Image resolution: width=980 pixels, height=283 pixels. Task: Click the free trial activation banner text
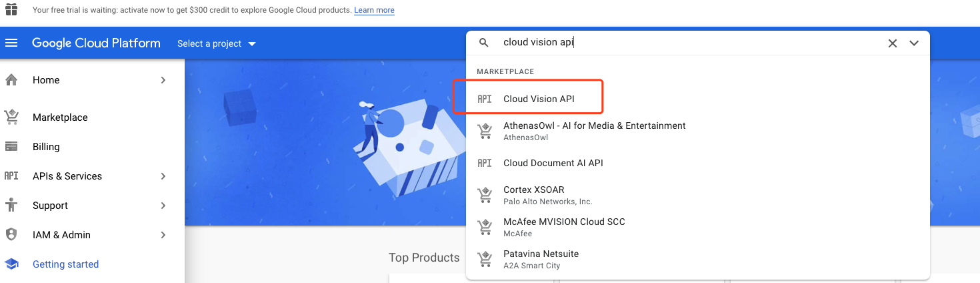pyautogui.click(x=191, y=10)
